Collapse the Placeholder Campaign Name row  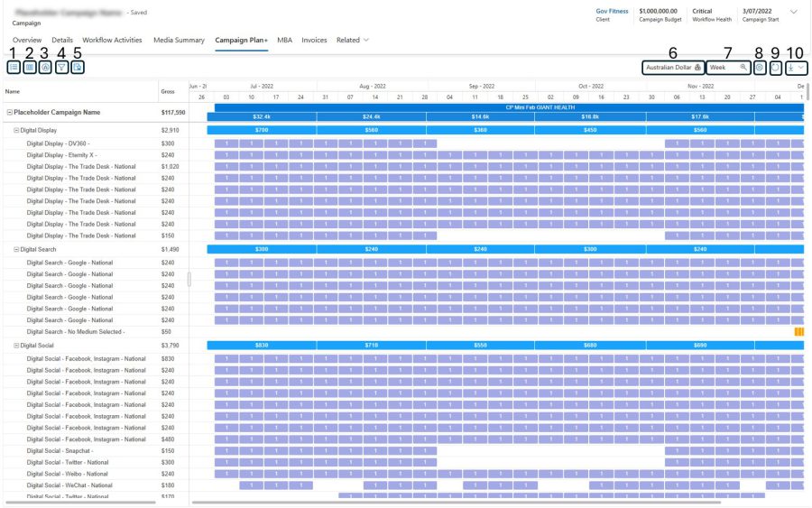pos(9,113)
